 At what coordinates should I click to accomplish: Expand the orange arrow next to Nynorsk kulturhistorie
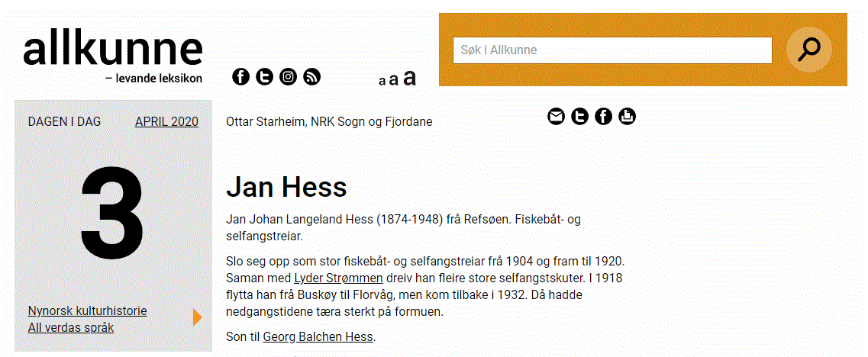[198, 317]
